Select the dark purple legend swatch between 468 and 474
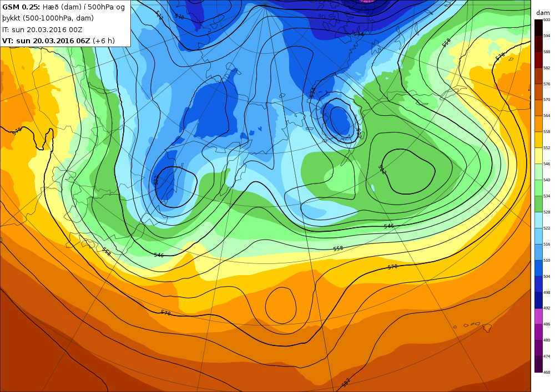Viewport: 555px width, 392px height. (538, 364)
